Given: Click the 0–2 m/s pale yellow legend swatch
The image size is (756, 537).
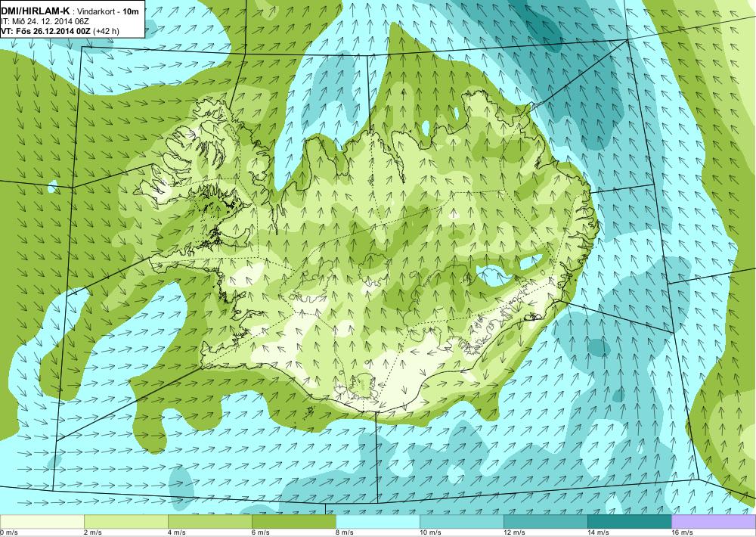Looking at the screenshot, I should (x=42, y=522).
